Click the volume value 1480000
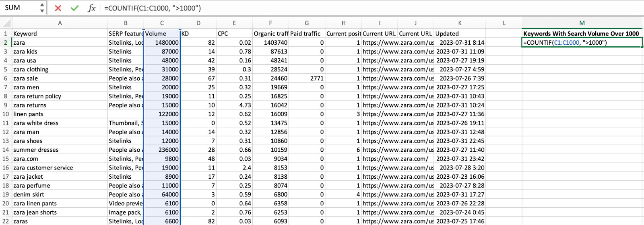Image resolution: width=644 pixels, height=225 pixels. [162, 42]
